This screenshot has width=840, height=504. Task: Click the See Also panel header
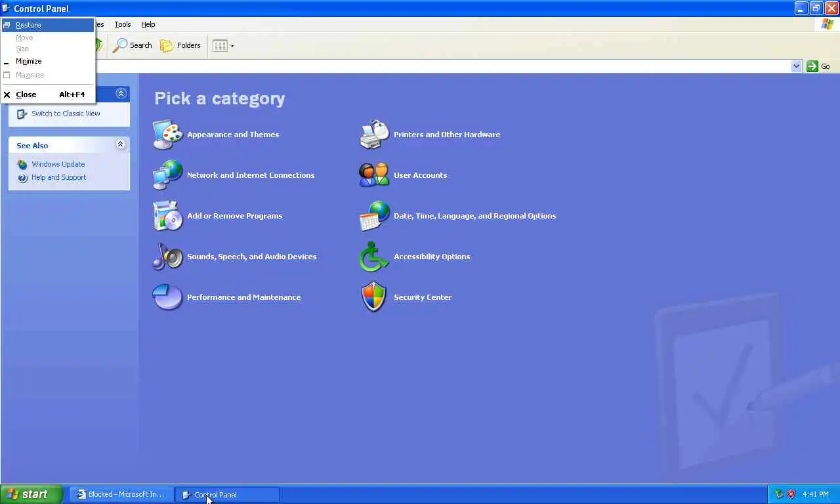pos(69,145)
